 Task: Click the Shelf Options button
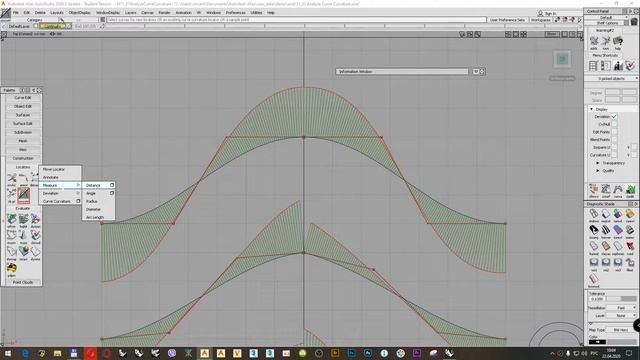coord(608,23)
